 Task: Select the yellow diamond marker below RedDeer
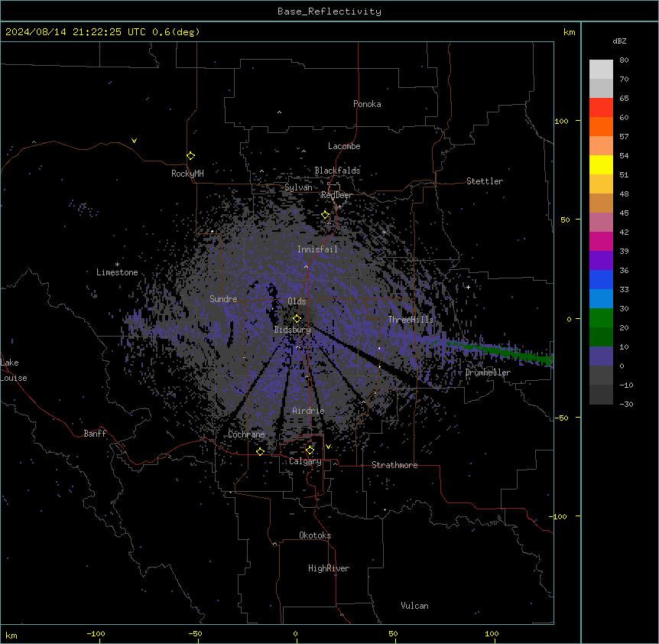pyautogui.click(x=326, y=215)
